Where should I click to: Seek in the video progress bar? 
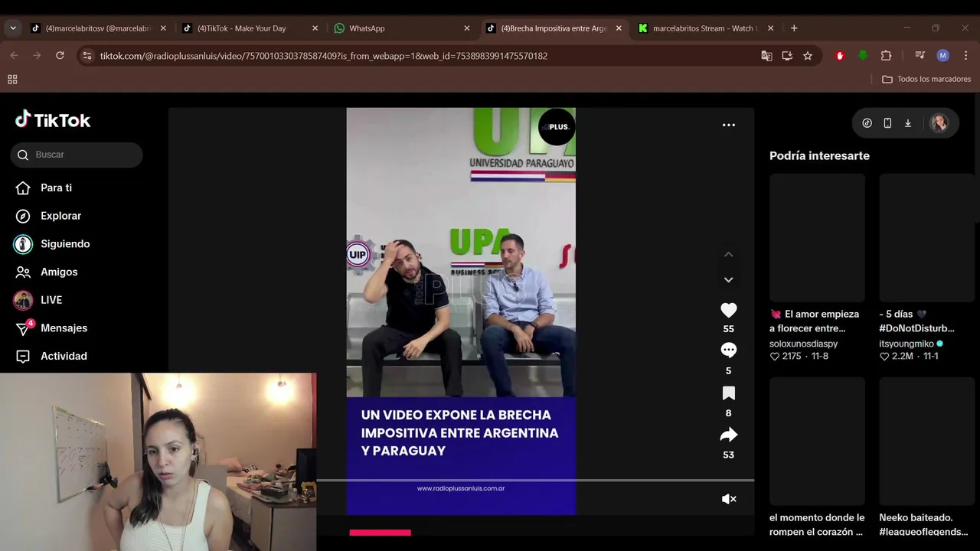click(x=535, y=481)
